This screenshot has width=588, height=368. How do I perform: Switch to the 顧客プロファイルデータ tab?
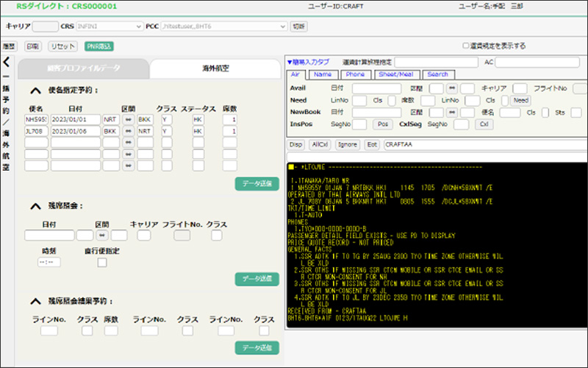point(84,68)
